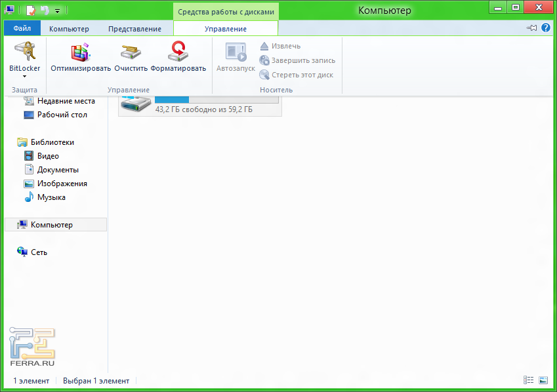557x392 pixels.
Task: Click the system computer icon in title bar
Action: coord(9,10)
